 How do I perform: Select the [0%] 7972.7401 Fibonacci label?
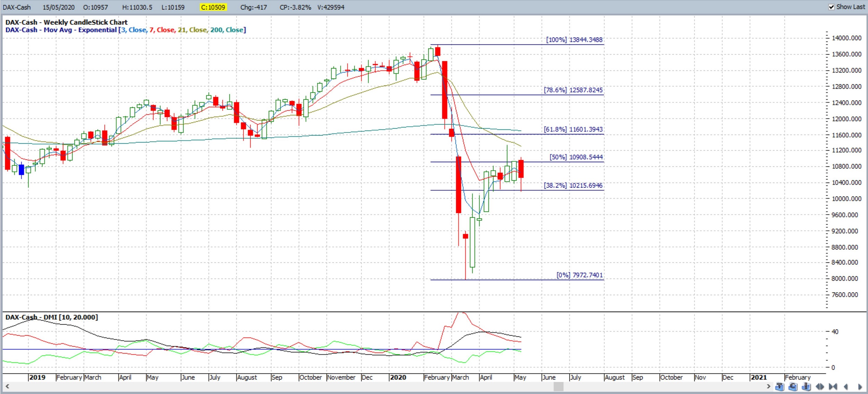pos(579,275)
